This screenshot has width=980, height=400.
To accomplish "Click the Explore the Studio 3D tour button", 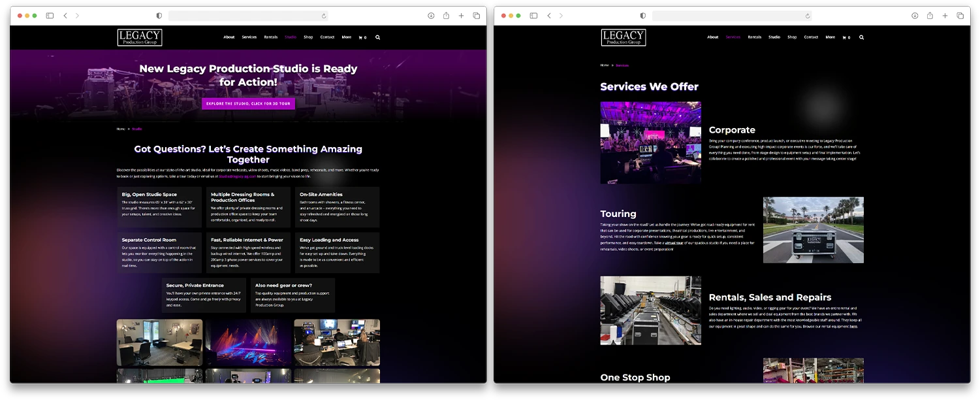I will click(248, 103).
